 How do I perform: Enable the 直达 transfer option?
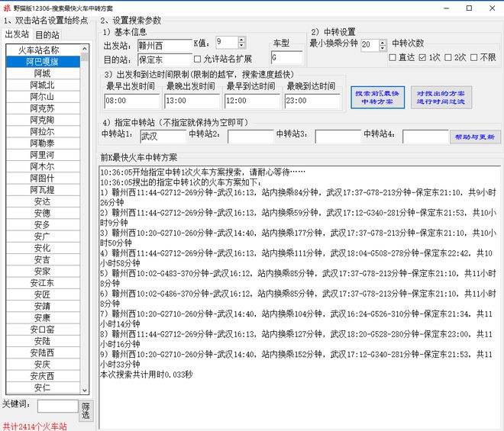(x=393, y=57)
